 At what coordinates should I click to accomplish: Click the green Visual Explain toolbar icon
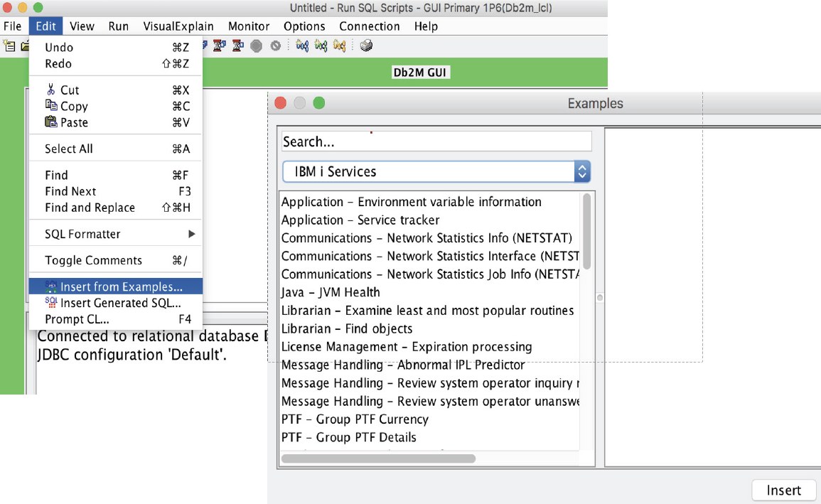click(x=321, y=46)
